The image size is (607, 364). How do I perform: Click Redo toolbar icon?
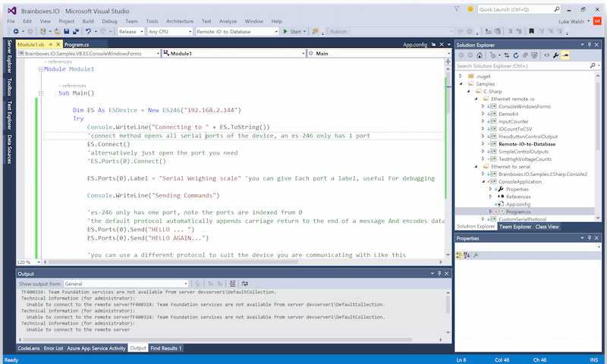pyautogui.click(x=103, y=31)
